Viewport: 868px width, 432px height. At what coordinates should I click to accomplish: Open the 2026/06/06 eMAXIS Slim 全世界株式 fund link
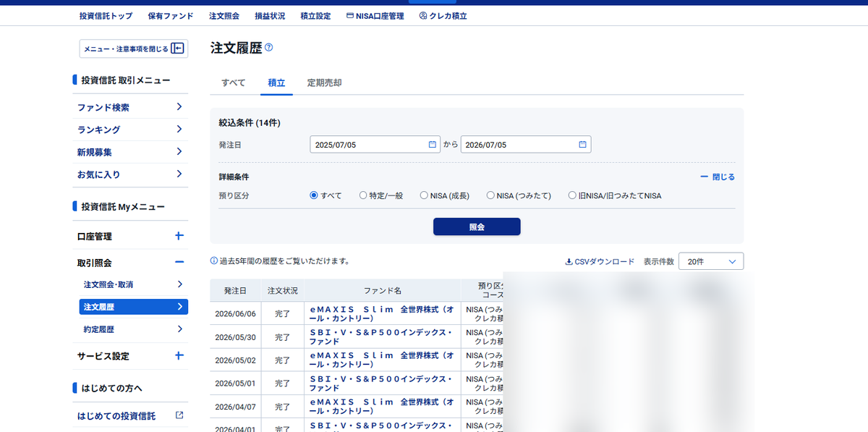coord(382,313)
